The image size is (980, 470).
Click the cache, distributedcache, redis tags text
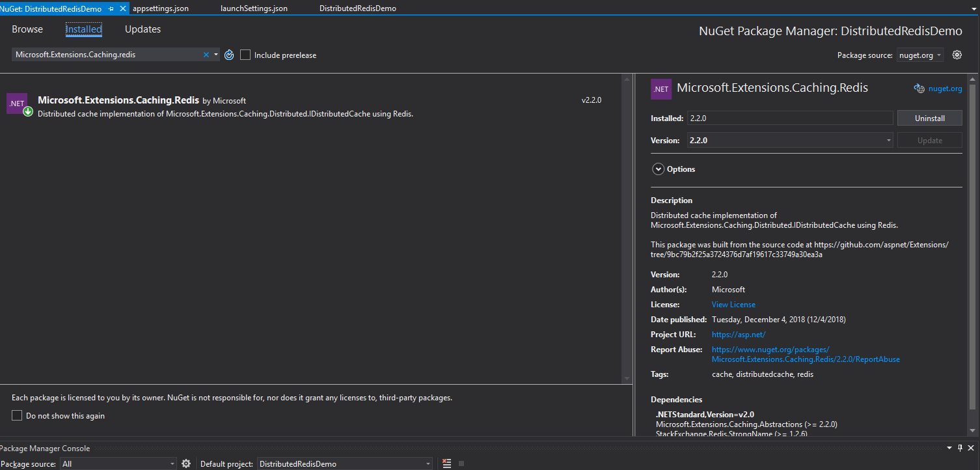[763, 374]
